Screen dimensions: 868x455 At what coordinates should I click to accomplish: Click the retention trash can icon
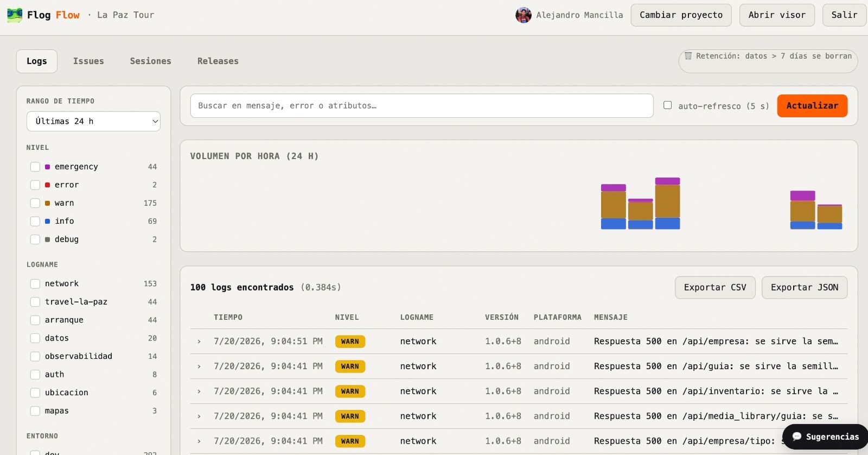click(x=688, y=56)
